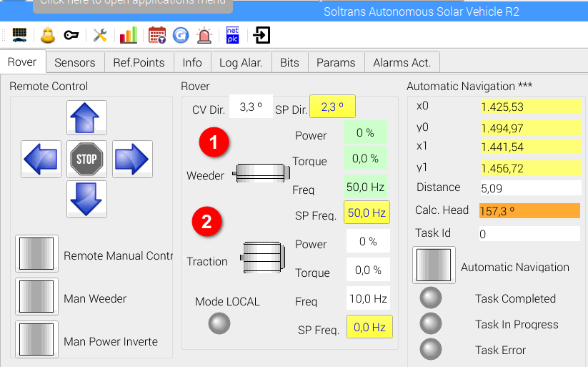Click the Weeder Torque value 0,0 %

(365, 158)
